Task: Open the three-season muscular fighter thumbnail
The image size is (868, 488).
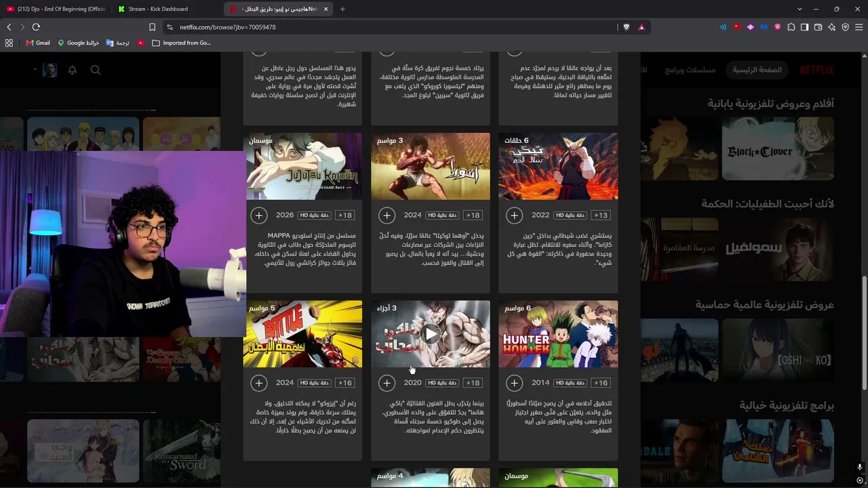Action: point(431,166)
